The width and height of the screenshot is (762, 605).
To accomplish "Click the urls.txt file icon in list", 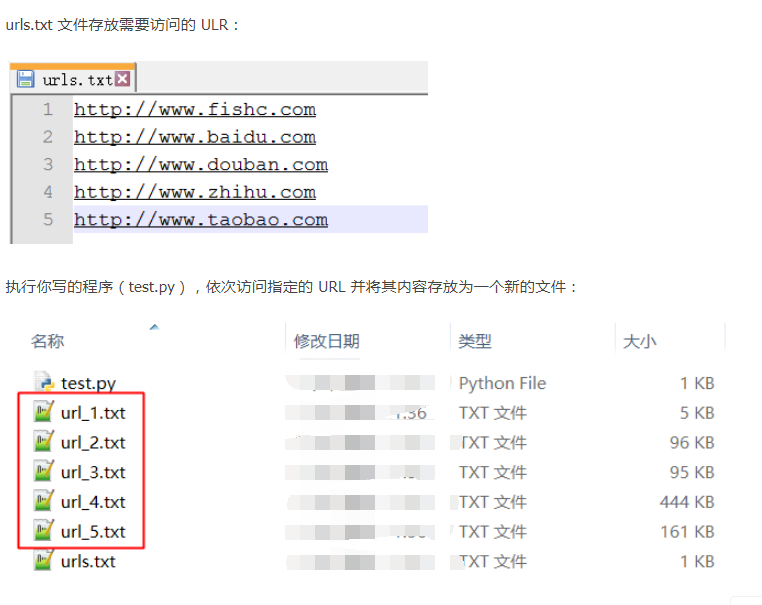I will (43, 561).
